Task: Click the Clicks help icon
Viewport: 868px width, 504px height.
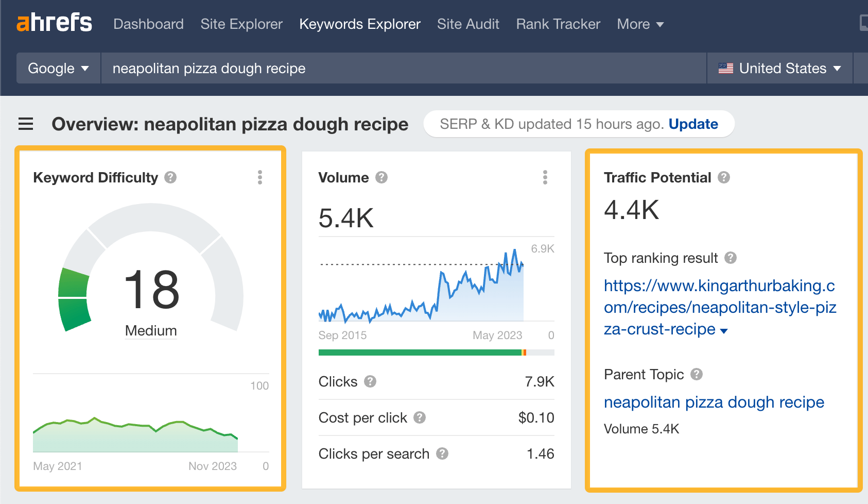Action: pos(370,382)
